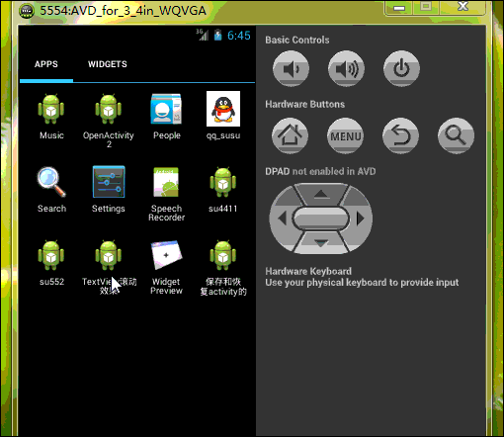
Task: Launch the TextView scrolling effect app
Action: click(109, 267)
